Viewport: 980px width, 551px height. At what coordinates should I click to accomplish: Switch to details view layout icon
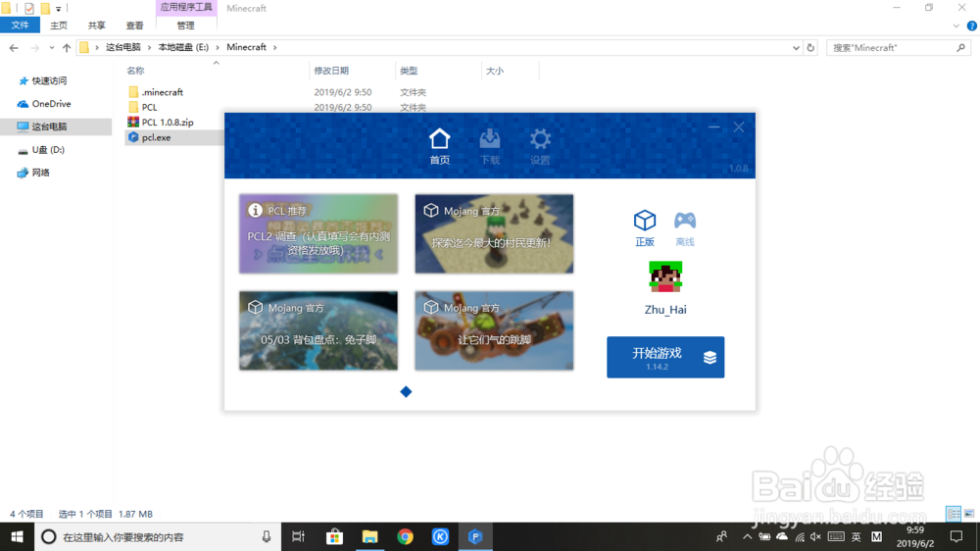click(x=954, y=514)
